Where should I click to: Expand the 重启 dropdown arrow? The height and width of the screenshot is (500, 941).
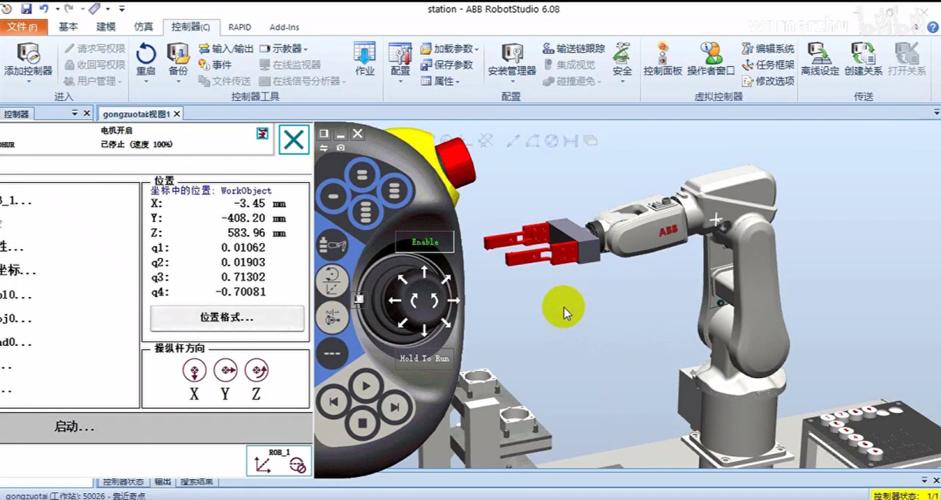(x=146, y=80)
